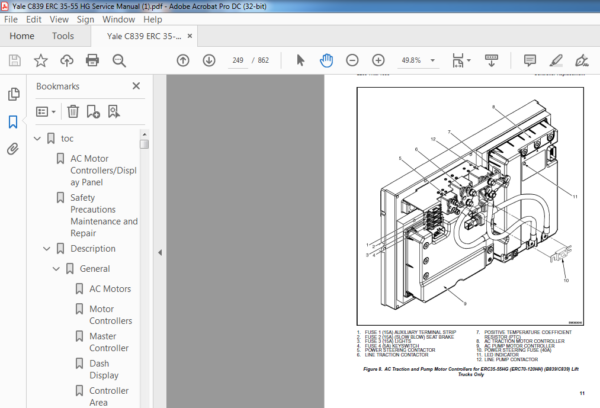Show Page Thumbnails panel
This screenshot has height=408, width=600.
coord(13,94)
